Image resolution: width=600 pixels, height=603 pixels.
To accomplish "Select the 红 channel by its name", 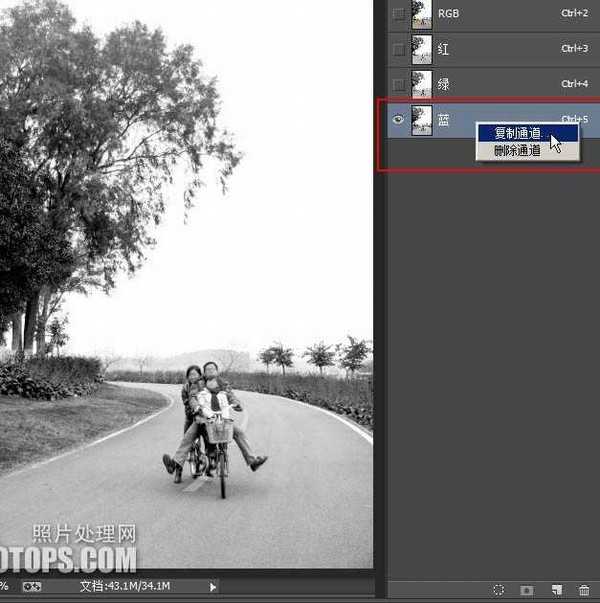I will coord(444,49).
